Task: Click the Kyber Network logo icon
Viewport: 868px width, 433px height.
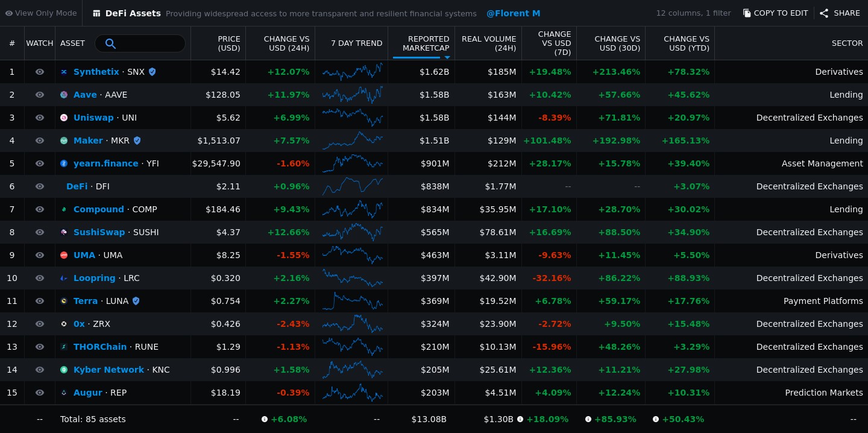Action: tap(64, 370)
